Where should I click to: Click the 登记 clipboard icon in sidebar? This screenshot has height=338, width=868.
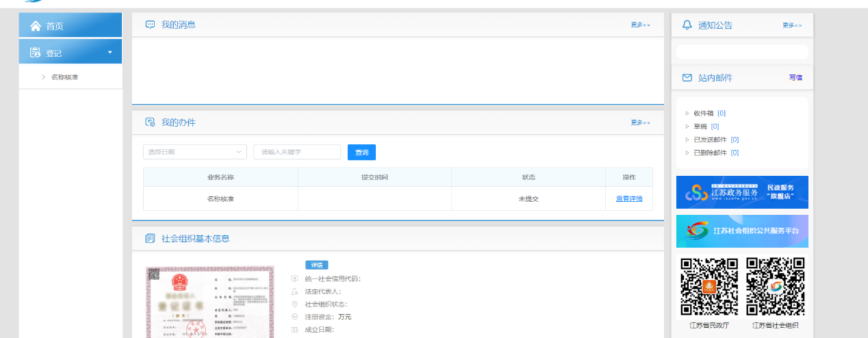pyautogui.click(x=36, y=52)
